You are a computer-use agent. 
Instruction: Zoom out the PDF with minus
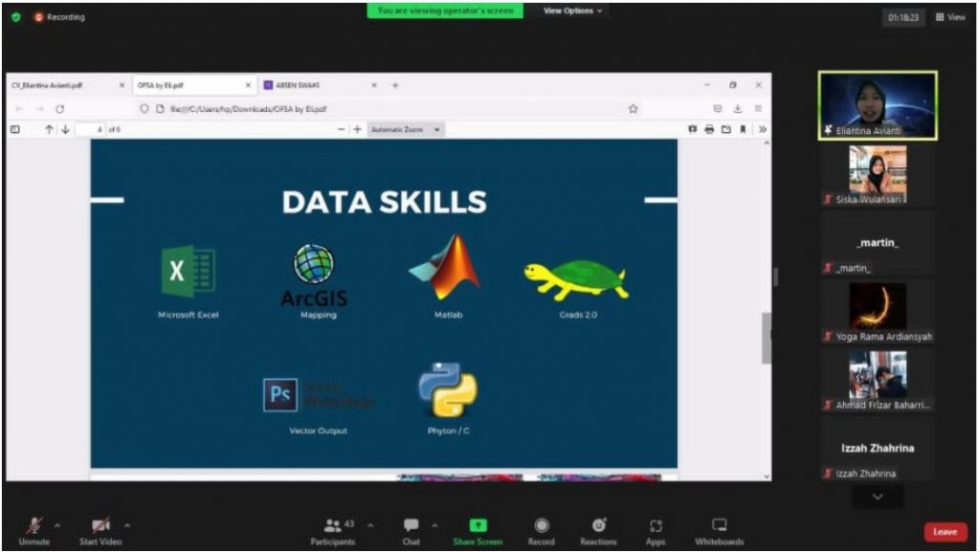coord(341,129)
